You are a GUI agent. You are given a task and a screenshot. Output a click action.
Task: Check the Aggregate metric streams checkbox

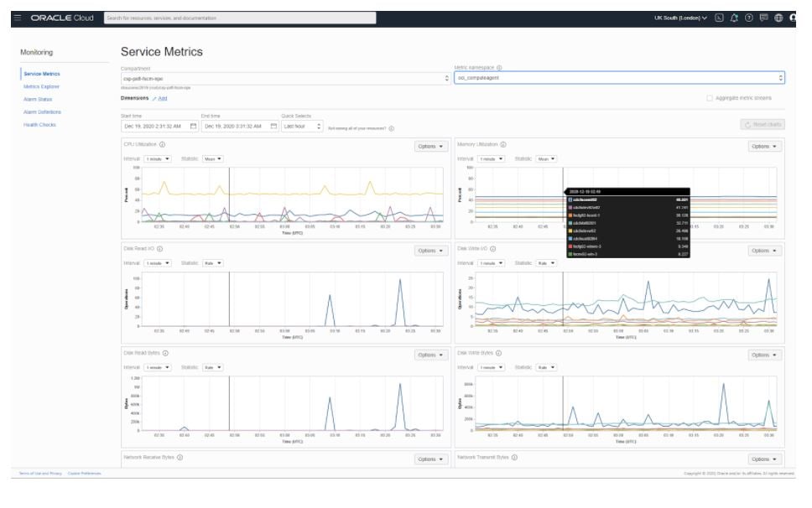pos(710,98)
